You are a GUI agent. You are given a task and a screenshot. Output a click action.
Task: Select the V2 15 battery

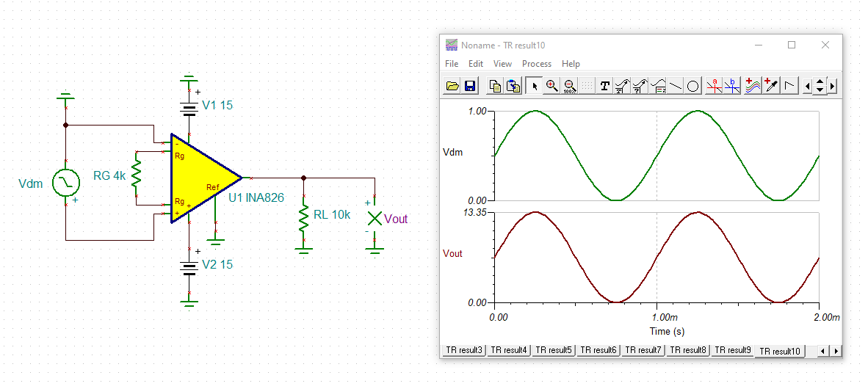click(189, 269)
